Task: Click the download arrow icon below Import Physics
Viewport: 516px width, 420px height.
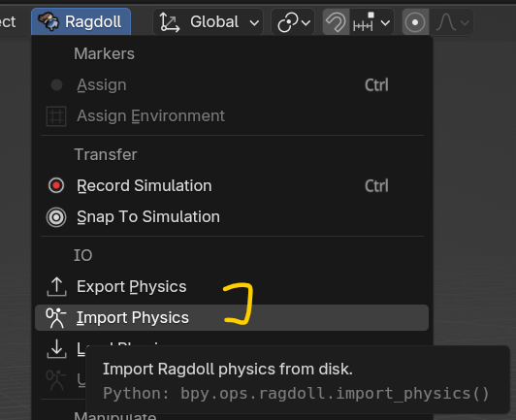Action: tap(56, 348)
